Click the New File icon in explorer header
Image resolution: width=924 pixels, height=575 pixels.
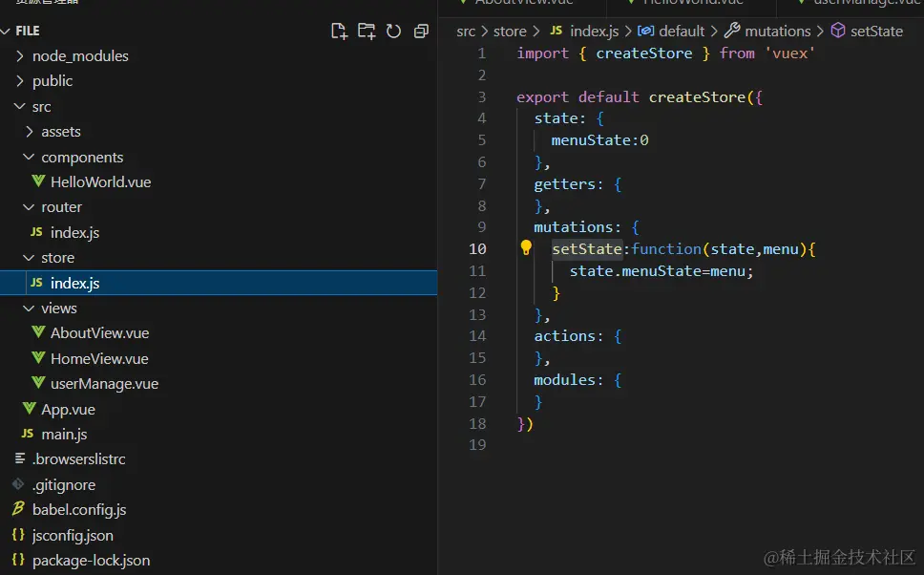[x=339, y=32]
